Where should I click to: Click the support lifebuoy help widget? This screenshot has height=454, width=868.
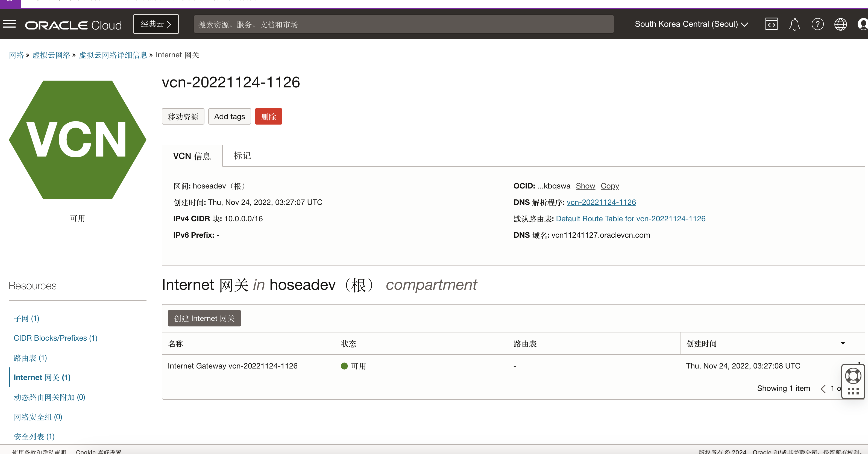click(853, 376)
